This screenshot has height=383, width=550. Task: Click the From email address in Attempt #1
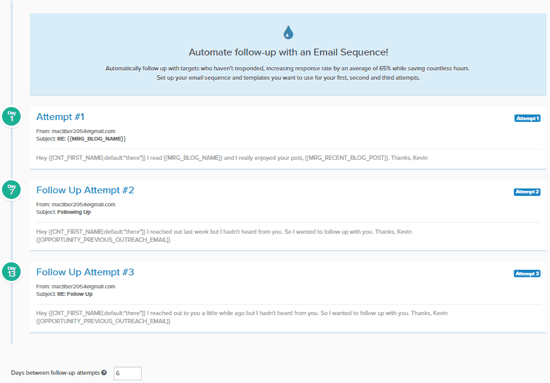(x=83, y=131)
